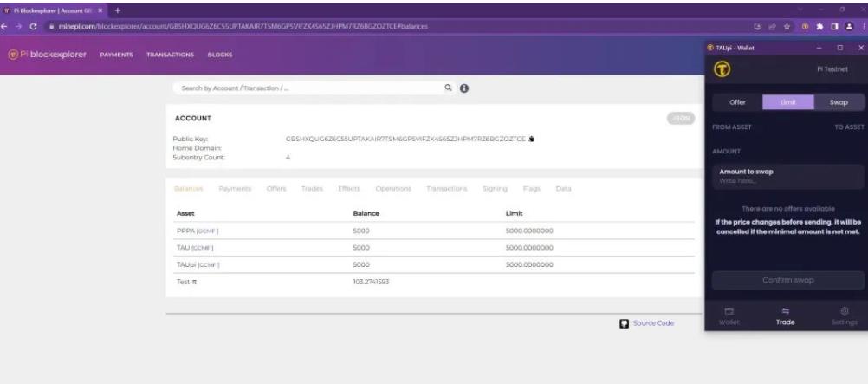The width and height of the screenshot is (868, 384).
Task: Switch trade mode to Swap
Action: [838, 102]
